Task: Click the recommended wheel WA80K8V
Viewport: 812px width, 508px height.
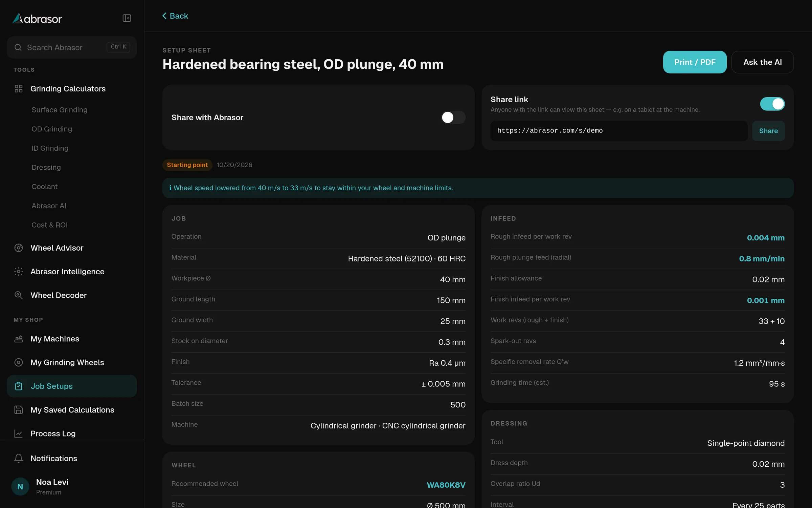Action: [x=446, y=485]
